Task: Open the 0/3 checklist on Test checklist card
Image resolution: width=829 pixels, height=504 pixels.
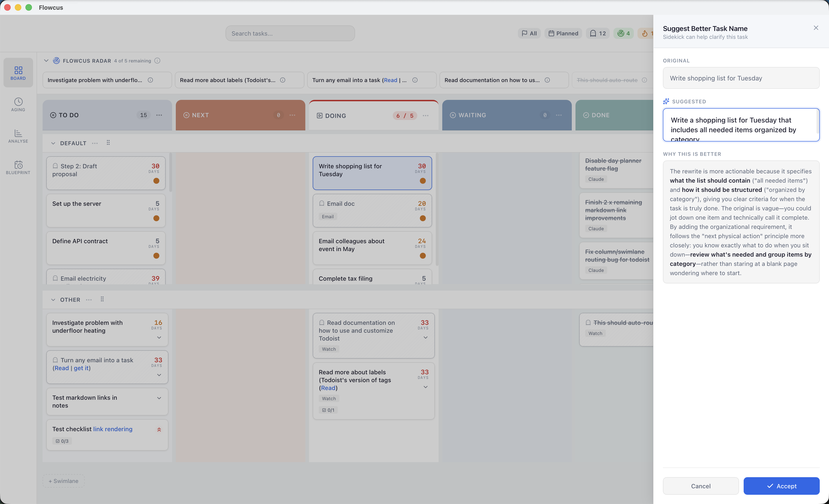Action: click(62, 441)
